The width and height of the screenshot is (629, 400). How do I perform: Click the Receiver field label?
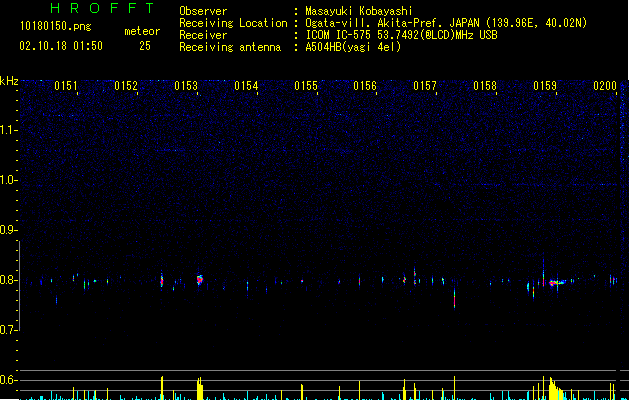(203, 35)
